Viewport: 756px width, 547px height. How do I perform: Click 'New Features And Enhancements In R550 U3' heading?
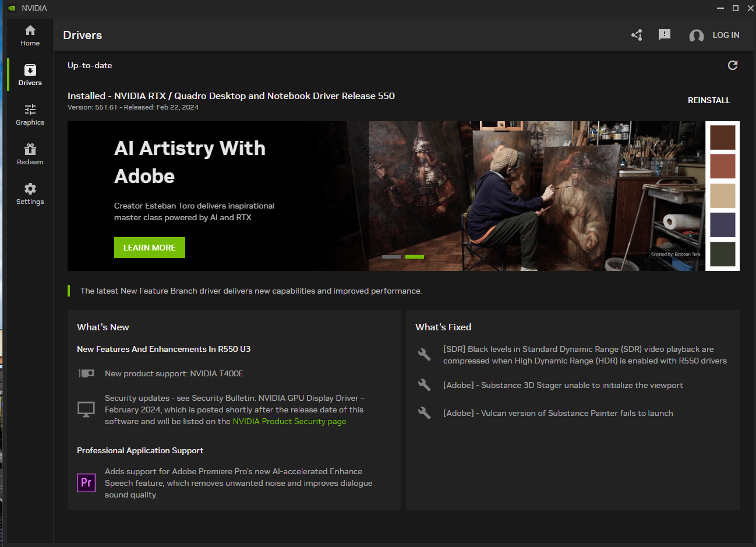pyautogui.click(x=164, y=349)
